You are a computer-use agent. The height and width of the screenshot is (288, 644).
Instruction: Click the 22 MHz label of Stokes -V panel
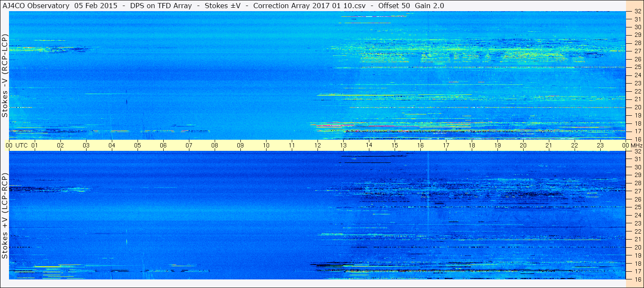tap(638, 91)
